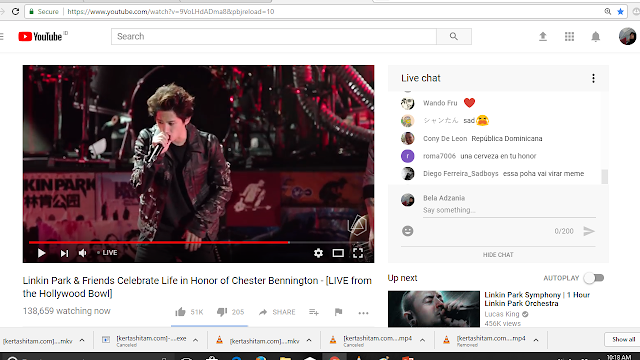Enter full screen mode

click(358, 253)
